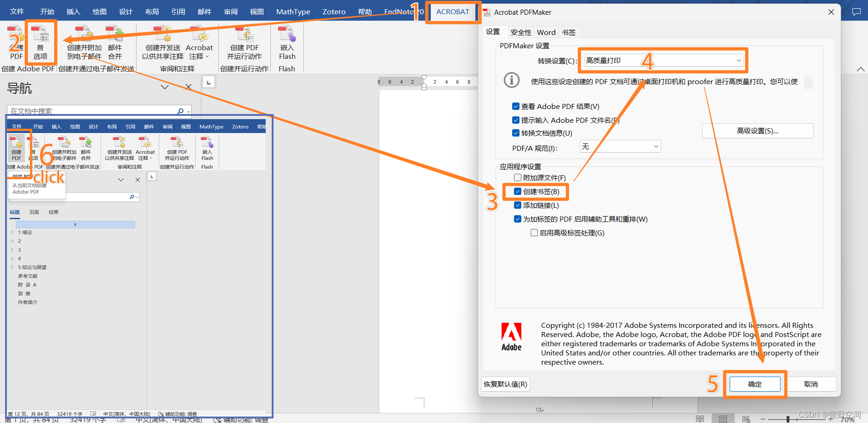Toggle 查看 Adobe PDF 结果(V) checkbox
The height and width of the screenshot is (423, 868).
516,106
